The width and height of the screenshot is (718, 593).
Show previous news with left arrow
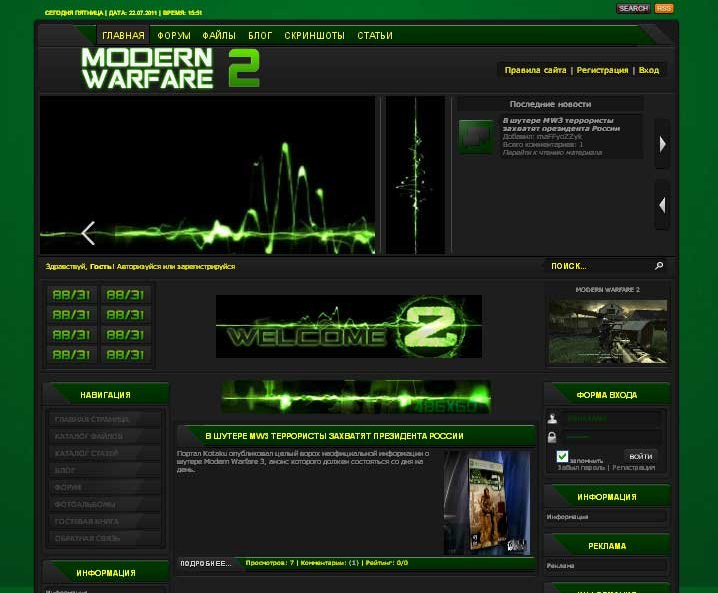pyautogui.click(x=662, y=205)
